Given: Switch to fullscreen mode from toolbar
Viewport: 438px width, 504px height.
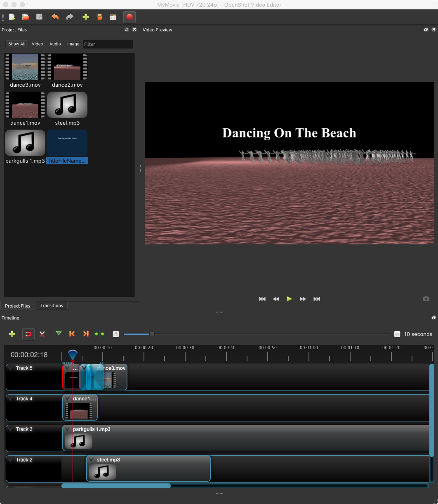Looking at the screenshot, I should 113,17.
